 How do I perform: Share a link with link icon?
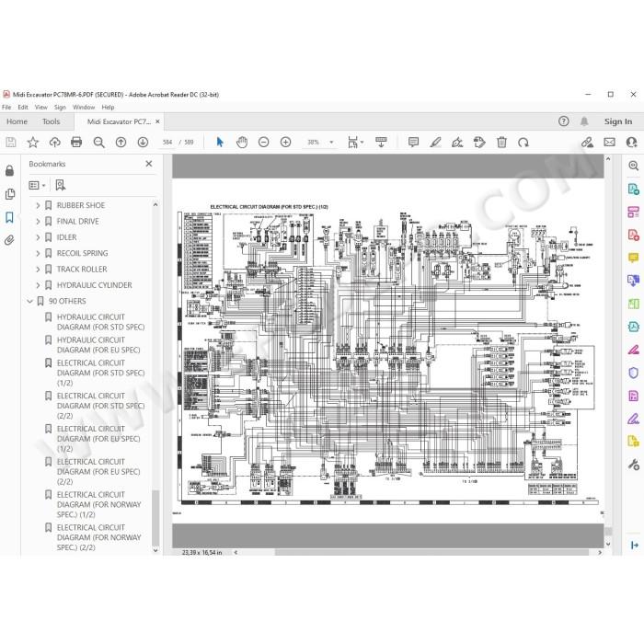(587, 142)
